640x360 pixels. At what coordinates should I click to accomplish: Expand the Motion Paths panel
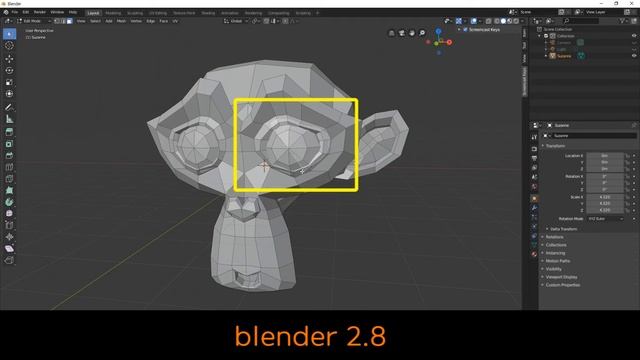pyautogui.click(x=558, y=261)
